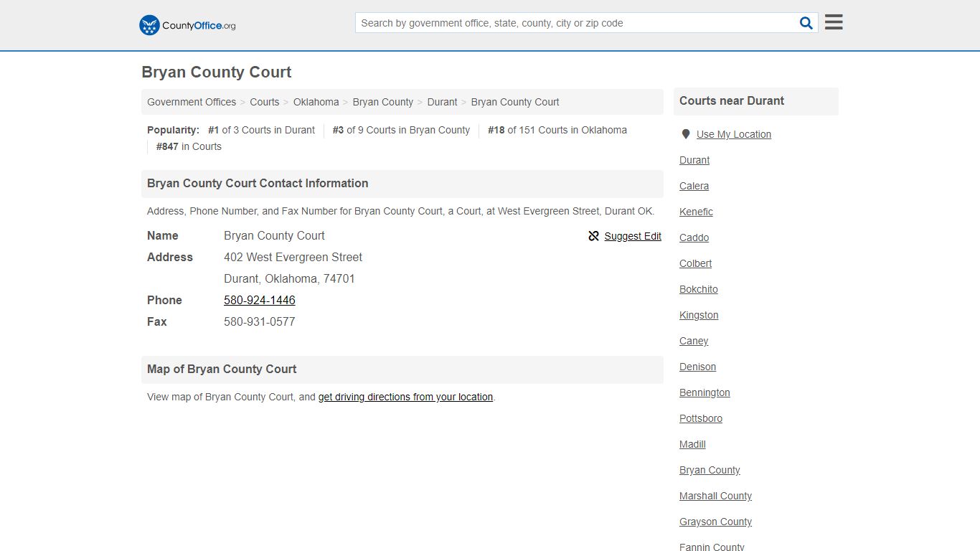Viewport: 980px width, 551px height.
Task: Click #1 of 3 Courts in Durant
Action: click(x=261, y=130)
